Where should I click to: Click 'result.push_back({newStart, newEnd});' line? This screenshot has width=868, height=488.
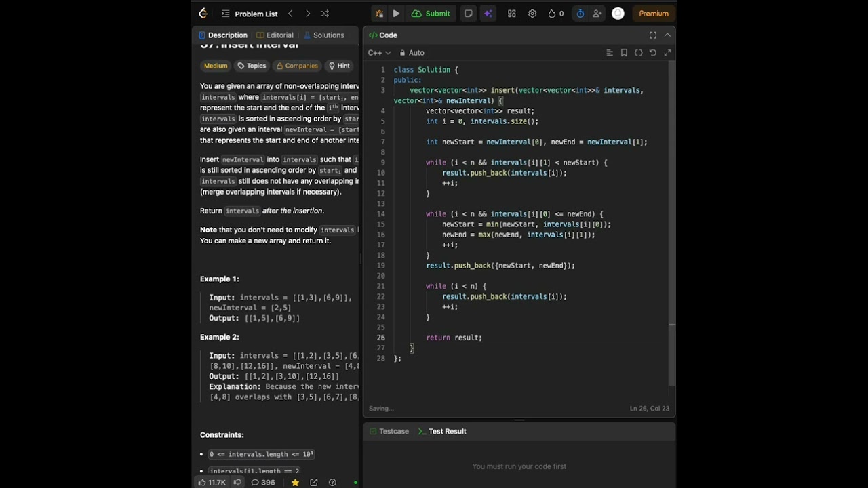click(500, 266)
